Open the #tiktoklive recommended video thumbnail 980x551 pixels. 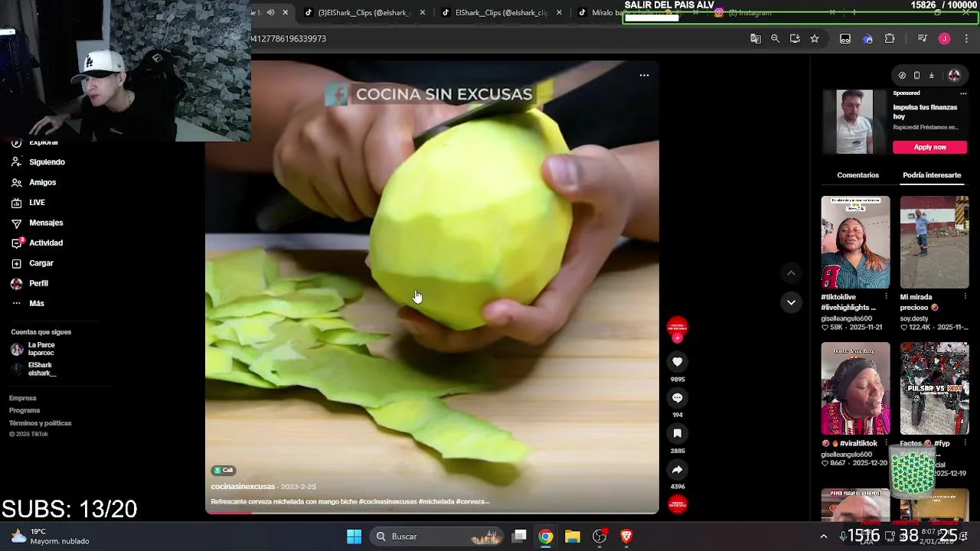(x=855, y=242)
